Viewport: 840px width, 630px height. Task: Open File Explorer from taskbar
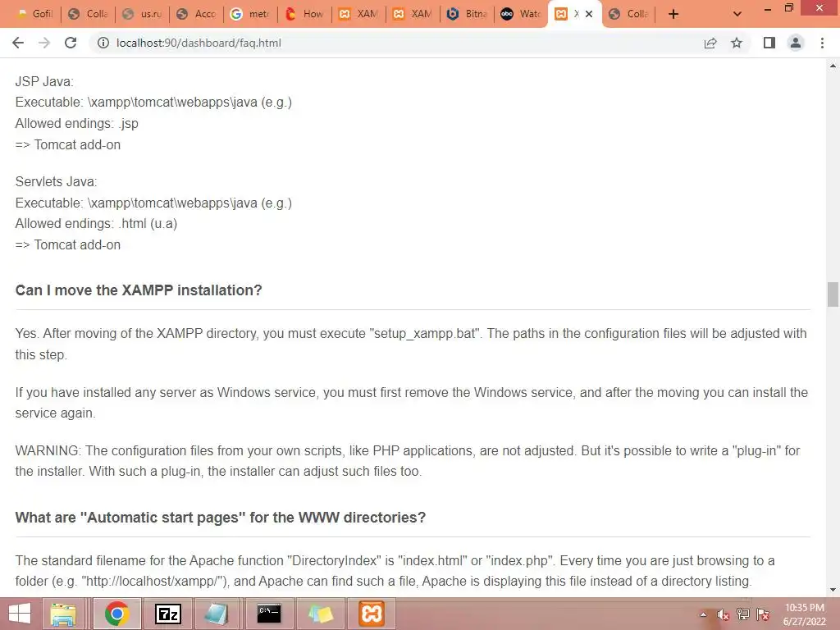pyautogui.click(x=62, y=614)
